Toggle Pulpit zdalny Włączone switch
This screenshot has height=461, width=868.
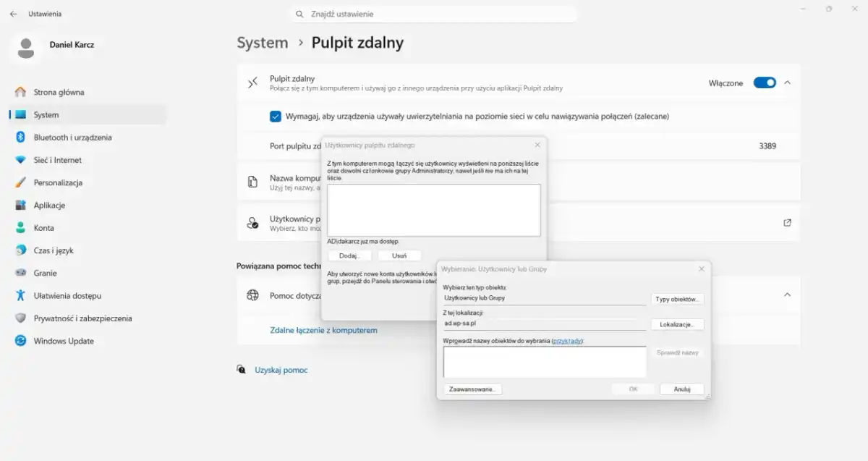tap(765, 83)
